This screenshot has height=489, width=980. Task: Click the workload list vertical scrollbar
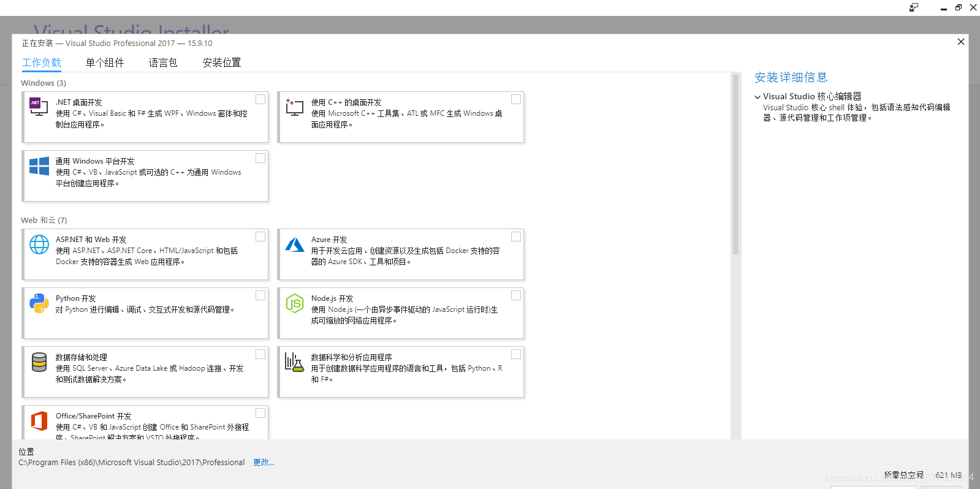point(735,165)
